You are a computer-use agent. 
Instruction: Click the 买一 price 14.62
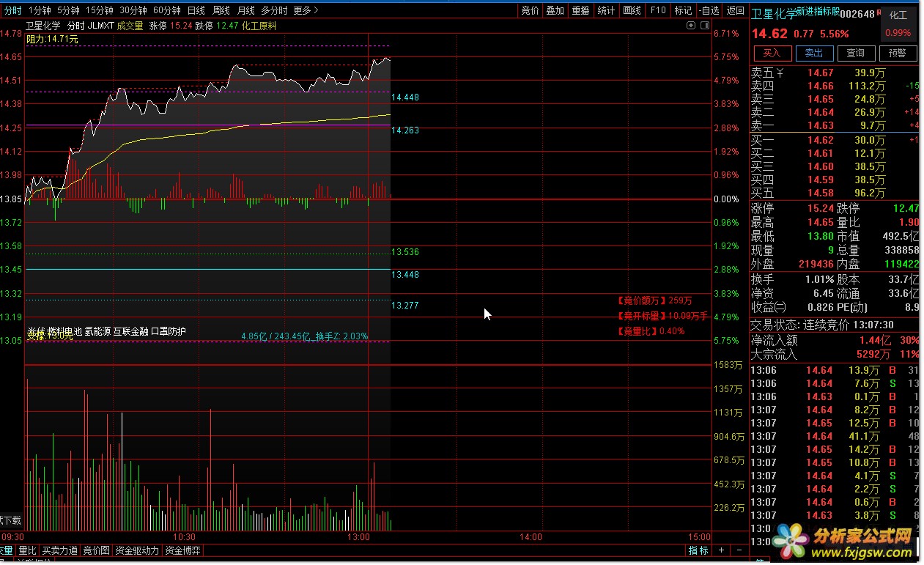tap(821, 140)
